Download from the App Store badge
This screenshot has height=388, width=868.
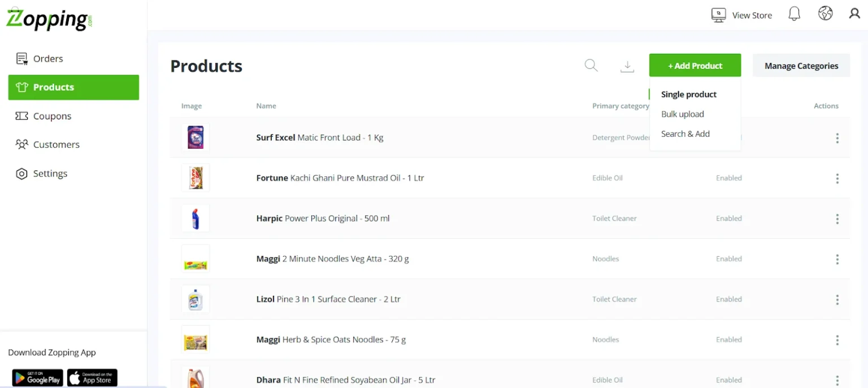tap(92, 378)
